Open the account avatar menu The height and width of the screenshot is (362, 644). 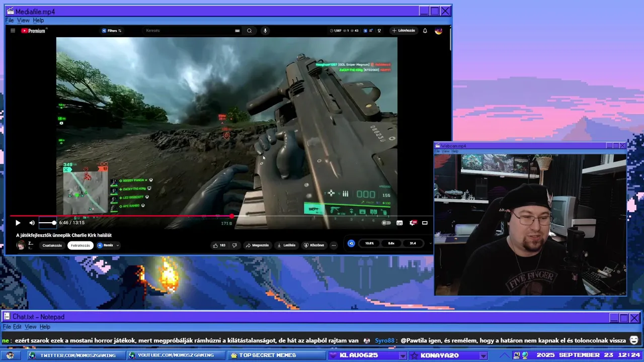[438, 31]
